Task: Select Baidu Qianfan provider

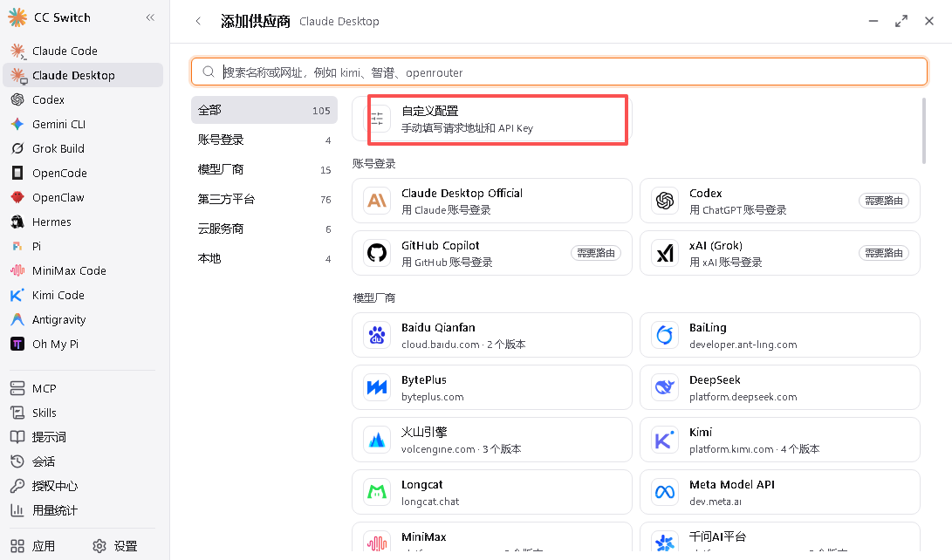Action: tap(492, 336)
